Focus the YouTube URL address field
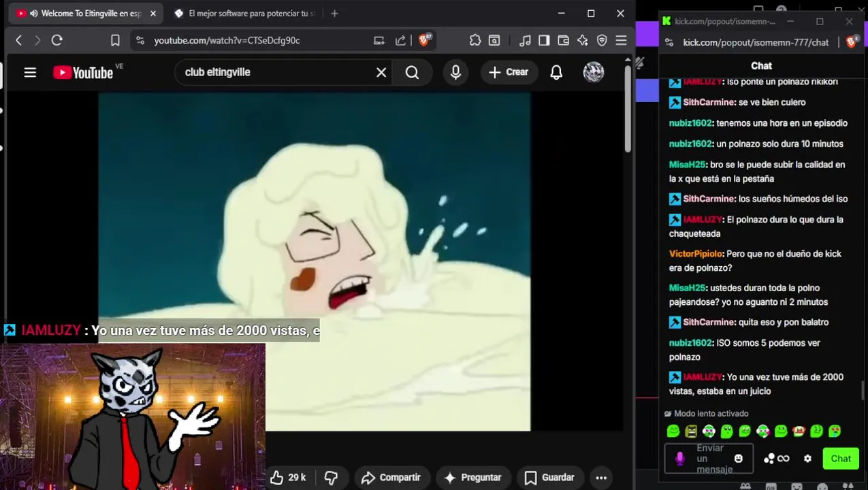Viewport: 868px width, 490px height. point(227,41)
